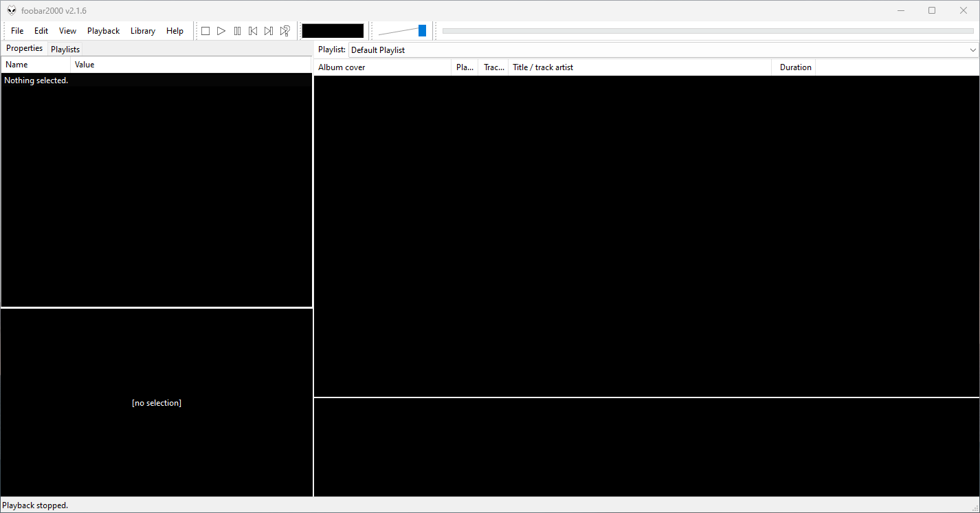The width and height of the screenshot is (980, 513).
Task: Switch to the Playlists tab
Action: [65, 49]
